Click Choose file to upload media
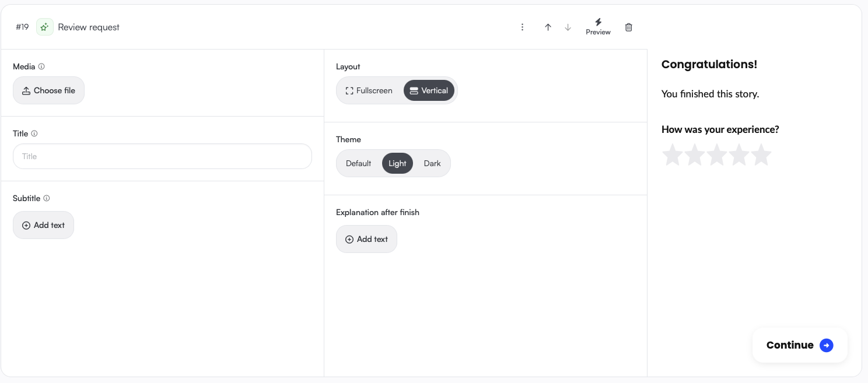Screen dimensions: 868x383 pos(48,91)
